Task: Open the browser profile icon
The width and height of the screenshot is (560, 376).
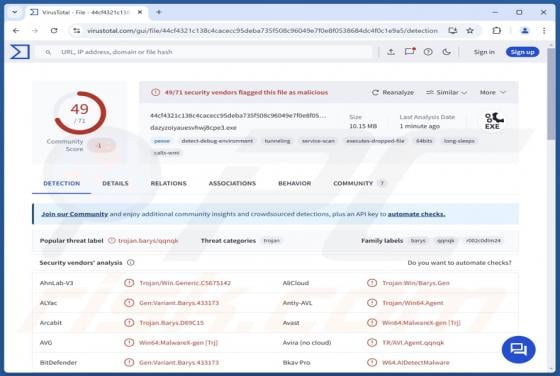Action: tap(525, 31)
